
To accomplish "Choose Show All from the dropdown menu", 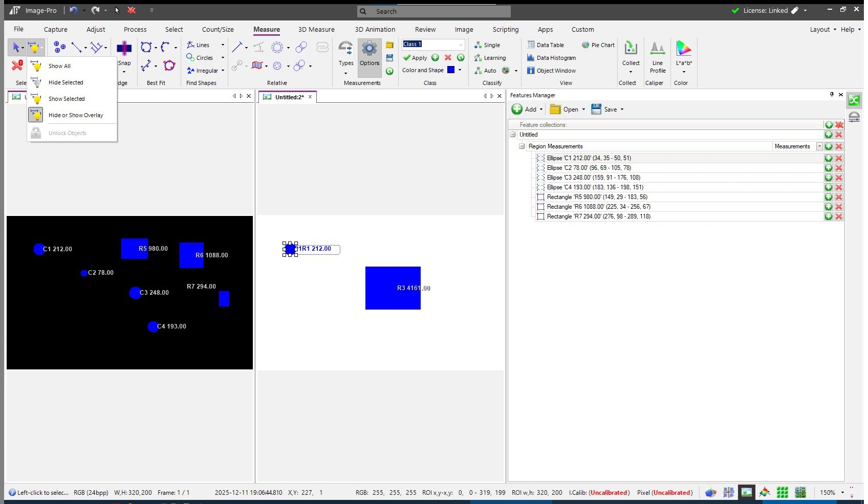I will (72, 66).
